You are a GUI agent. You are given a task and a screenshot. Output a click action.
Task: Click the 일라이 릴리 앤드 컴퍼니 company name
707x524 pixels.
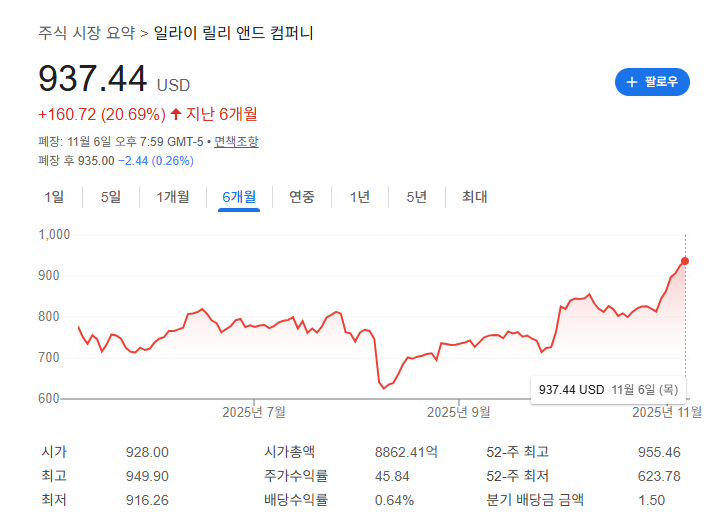tap(234, 33)
